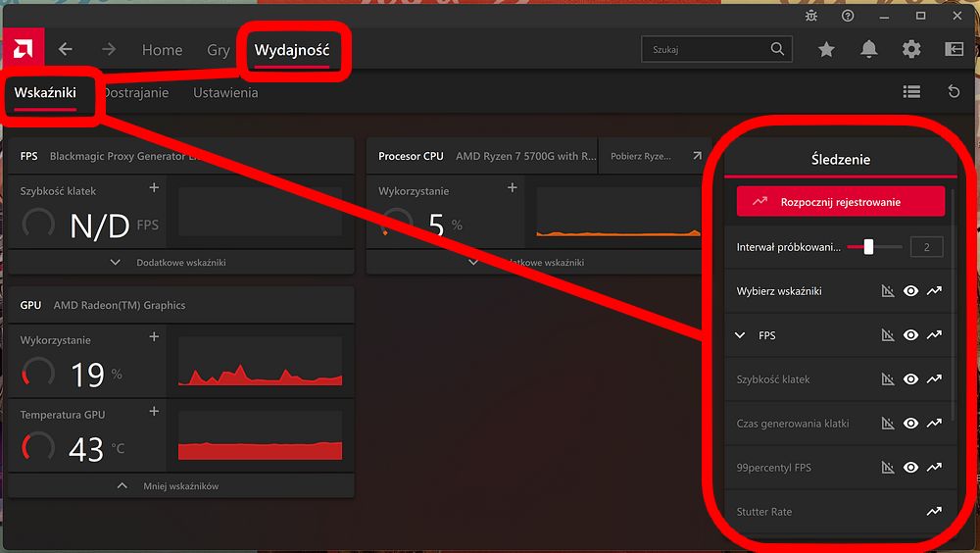Screen dimensions: 980x553
Task: Add GPU Wykorzystanie metric with plus
Action: coord(154,336)
